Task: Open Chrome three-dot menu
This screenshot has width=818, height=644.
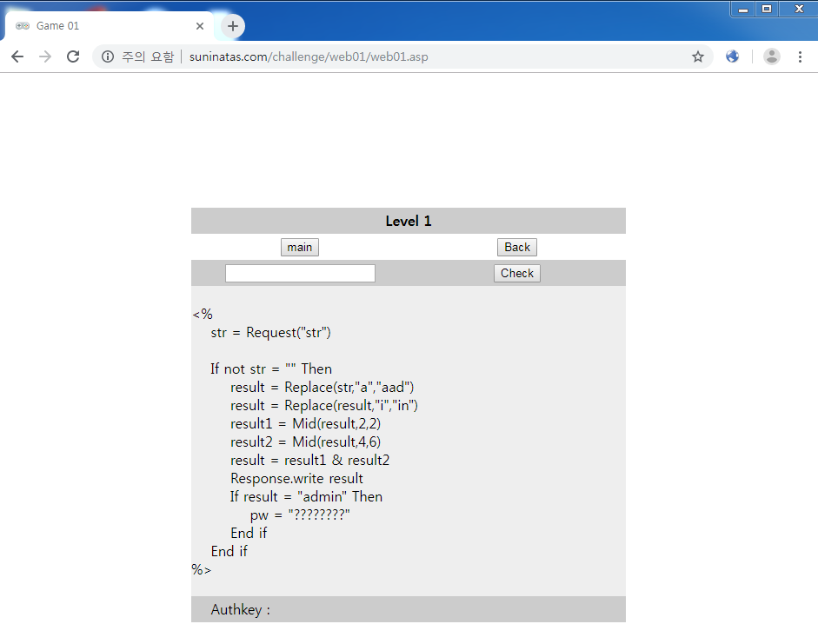Action: pos(800,56)
